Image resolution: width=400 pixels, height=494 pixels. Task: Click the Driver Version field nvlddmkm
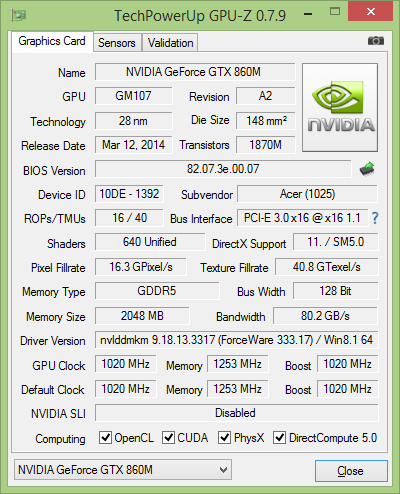(237, 340)
